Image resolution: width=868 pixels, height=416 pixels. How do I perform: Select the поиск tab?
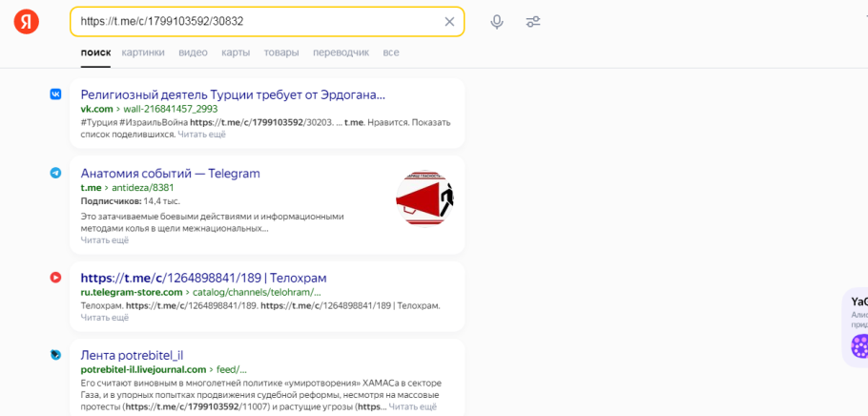(95, 52)
